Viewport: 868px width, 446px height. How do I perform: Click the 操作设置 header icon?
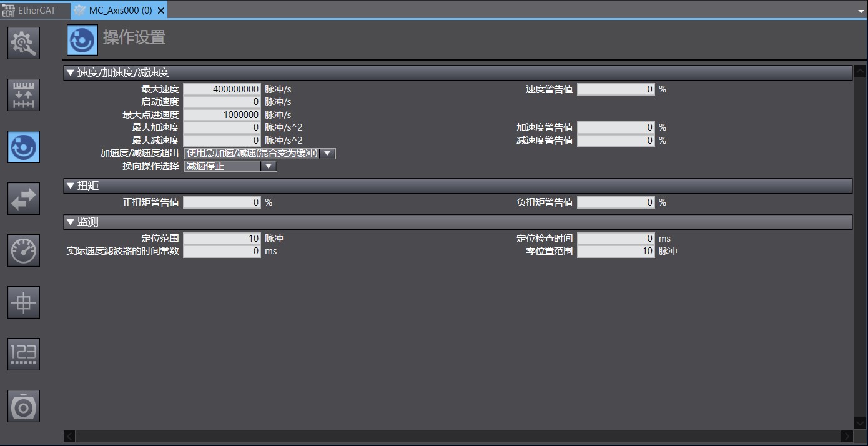pos(81,39)
